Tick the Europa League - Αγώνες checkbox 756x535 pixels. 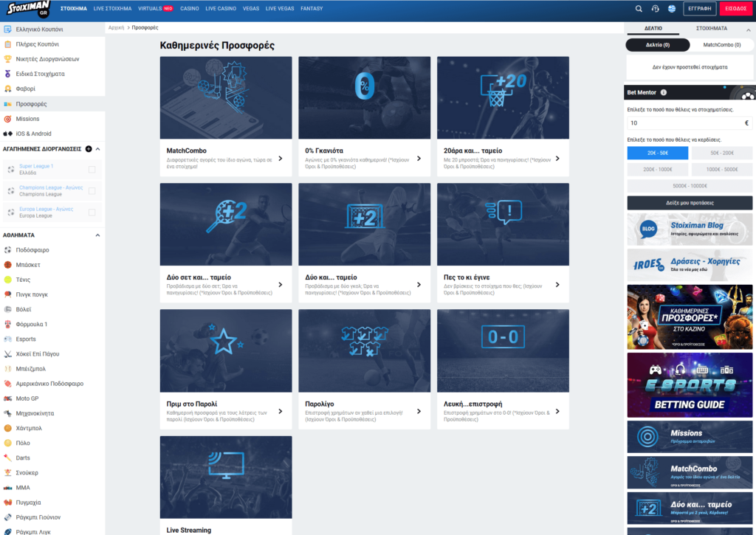[92, 213]
